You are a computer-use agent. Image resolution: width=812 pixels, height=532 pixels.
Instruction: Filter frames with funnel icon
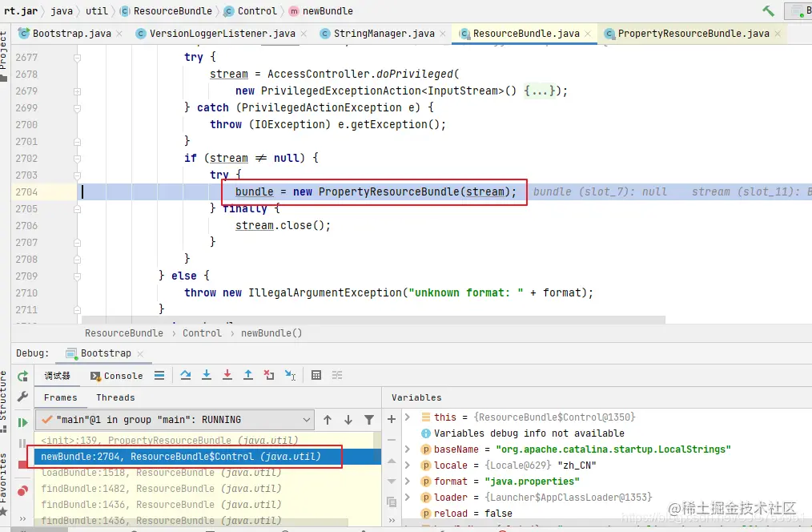pos(368,420)
